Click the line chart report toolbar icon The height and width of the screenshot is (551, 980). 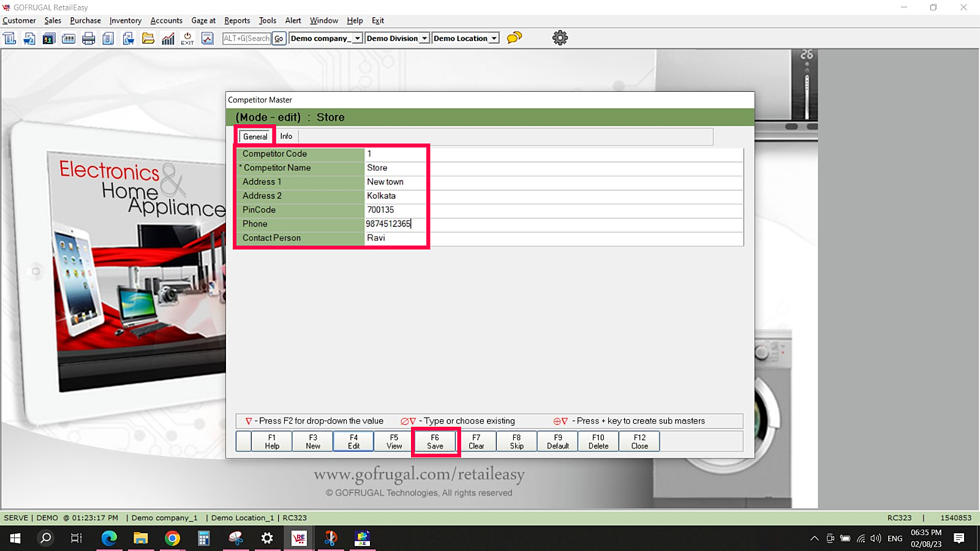(x=208, y=39)
